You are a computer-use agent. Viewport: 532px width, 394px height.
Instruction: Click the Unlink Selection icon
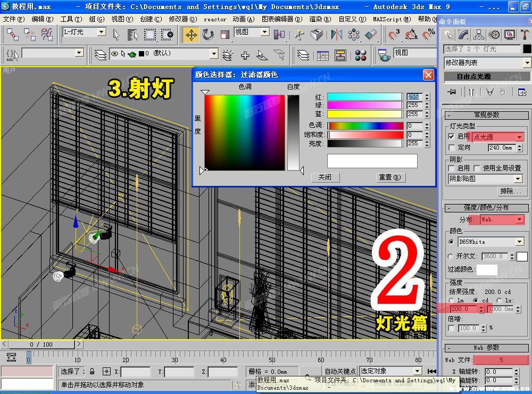point(29,35)
